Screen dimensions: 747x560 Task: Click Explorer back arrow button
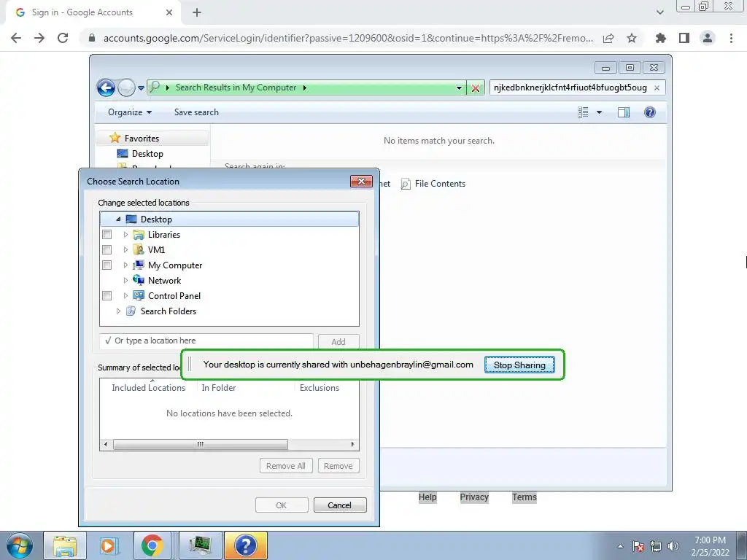point(107,87)
